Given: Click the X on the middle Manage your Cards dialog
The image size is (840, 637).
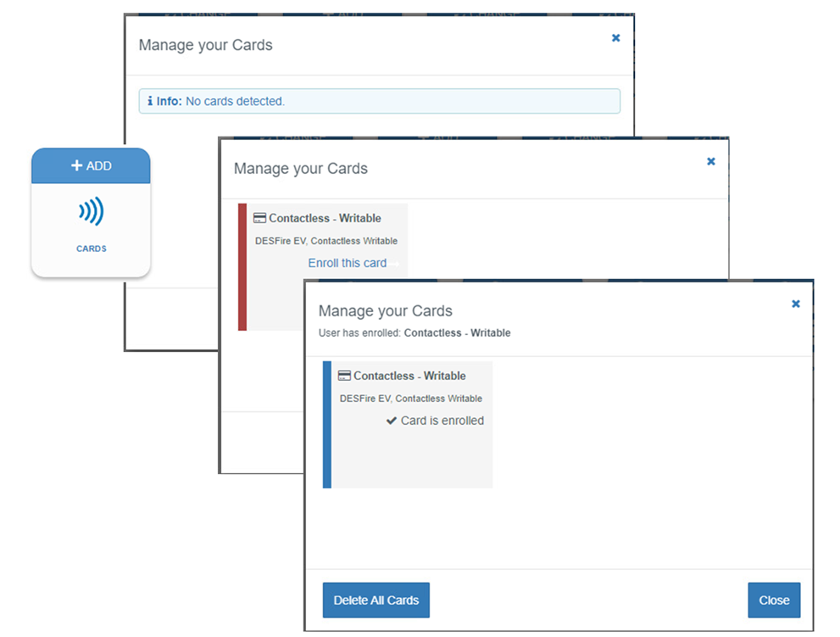Looking at the screenshot, I should (x=710, y=161).
